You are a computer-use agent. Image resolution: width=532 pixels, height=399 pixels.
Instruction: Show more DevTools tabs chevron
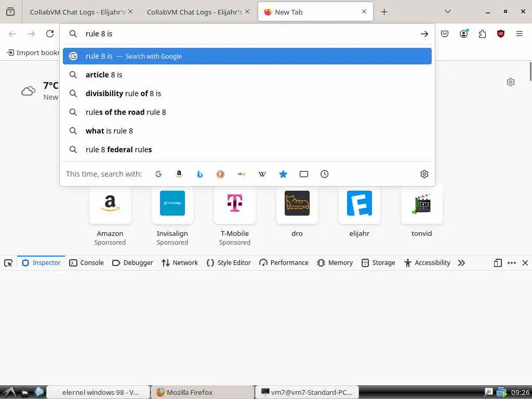461,263
